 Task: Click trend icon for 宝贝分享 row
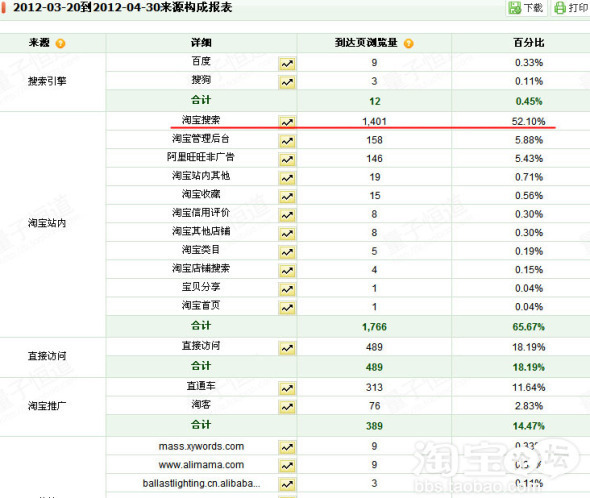tap(287, 289)
